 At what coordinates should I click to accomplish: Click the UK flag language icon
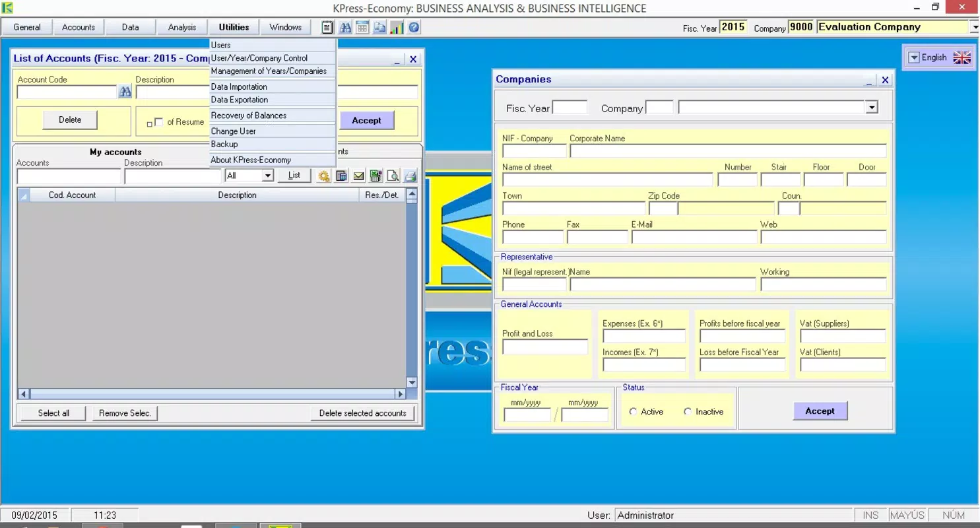[x=962, y=57]
